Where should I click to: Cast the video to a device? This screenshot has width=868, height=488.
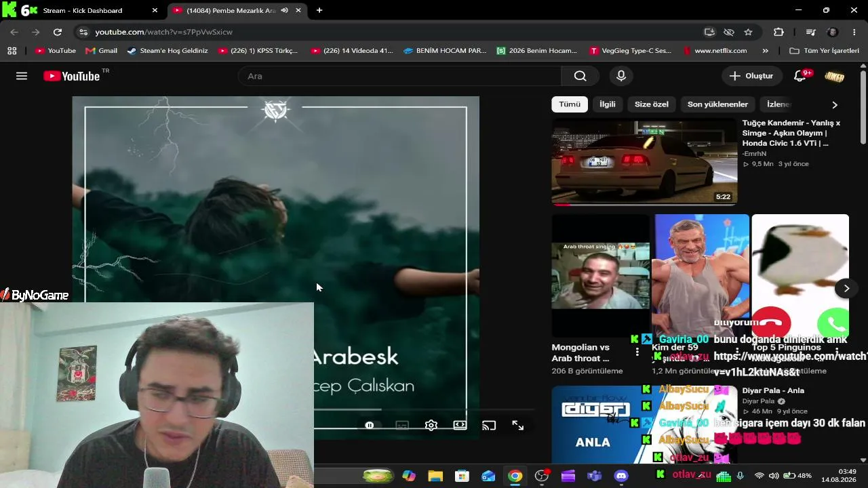(x=489, y=426)
